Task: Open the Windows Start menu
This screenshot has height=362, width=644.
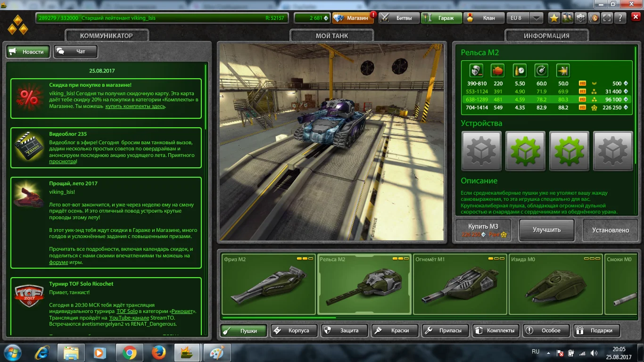Action: [12, 353]
